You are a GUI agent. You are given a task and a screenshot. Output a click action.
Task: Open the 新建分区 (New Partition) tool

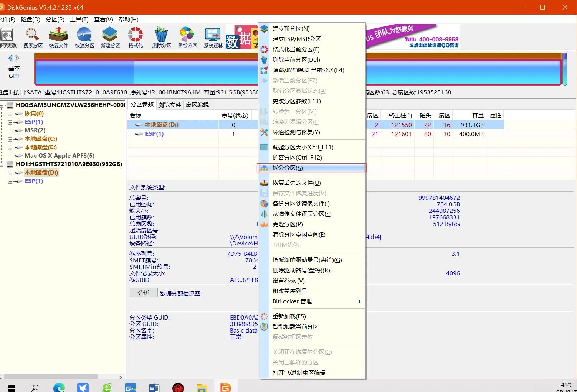110,36
